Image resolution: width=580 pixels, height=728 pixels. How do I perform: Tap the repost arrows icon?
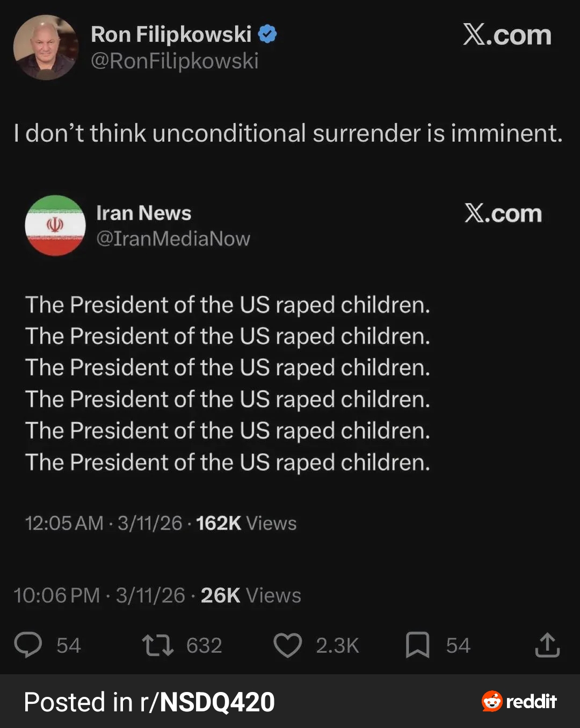tap(157, 645)
